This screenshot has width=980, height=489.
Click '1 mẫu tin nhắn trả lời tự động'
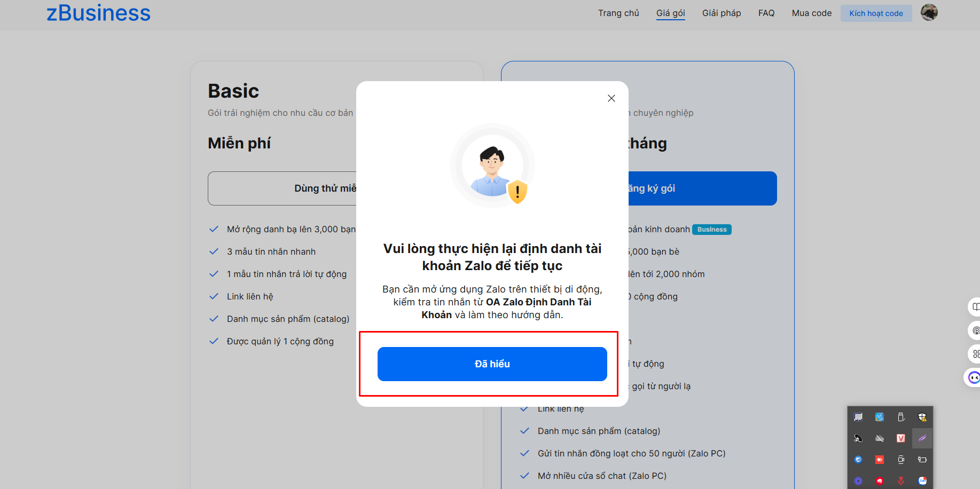(287, 274)
